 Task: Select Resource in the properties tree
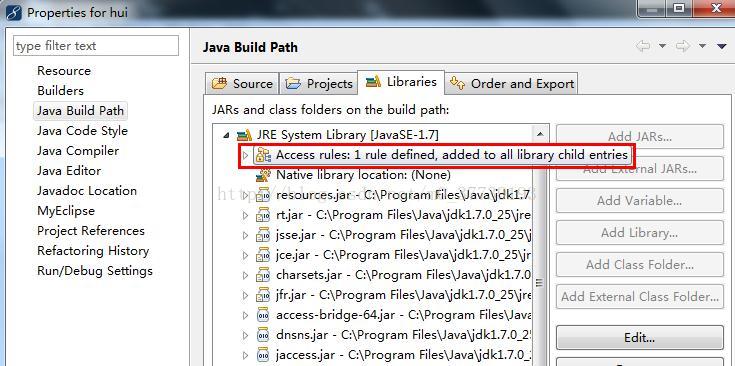click(x=64, y=71)
